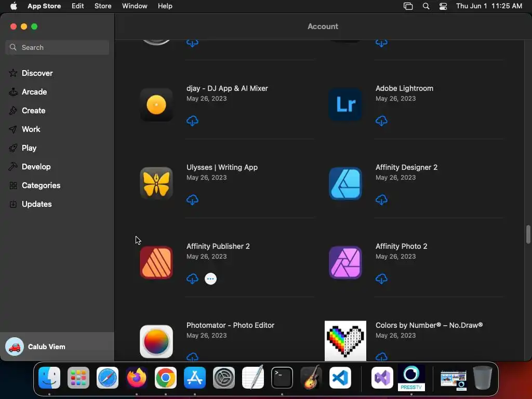
Task: Click the vertical scrollbar thumb
Action: point(528,234)
